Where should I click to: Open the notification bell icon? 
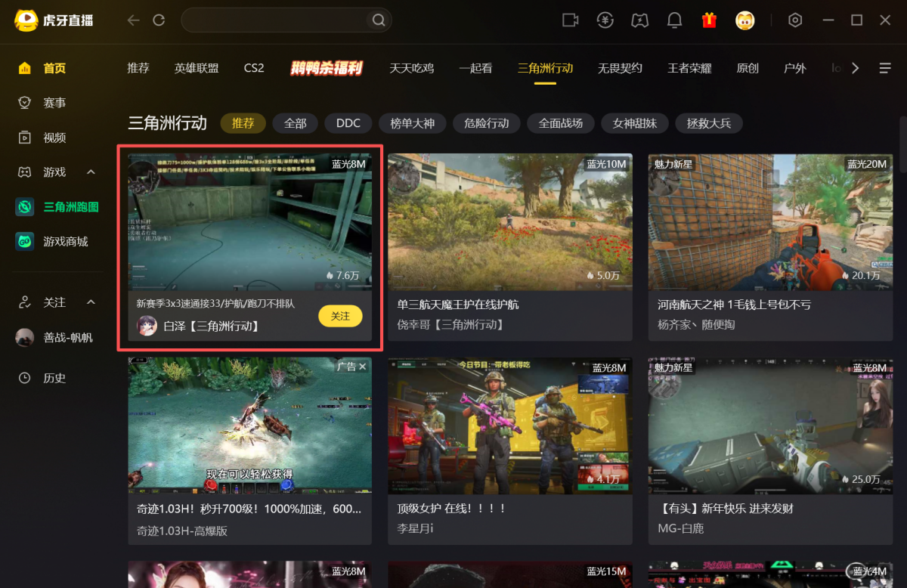click(674, 20)
